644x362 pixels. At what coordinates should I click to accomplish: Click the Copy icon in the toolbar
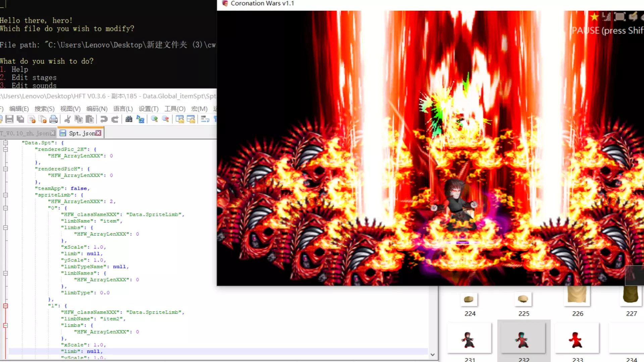(x=79, y=119)
